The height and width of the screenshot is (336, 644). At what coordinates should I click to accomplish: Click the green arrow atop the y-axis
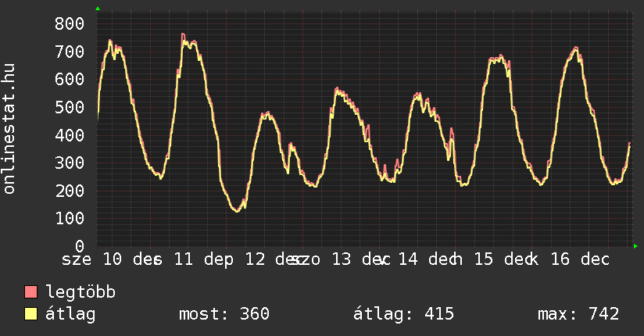[98, 8]
